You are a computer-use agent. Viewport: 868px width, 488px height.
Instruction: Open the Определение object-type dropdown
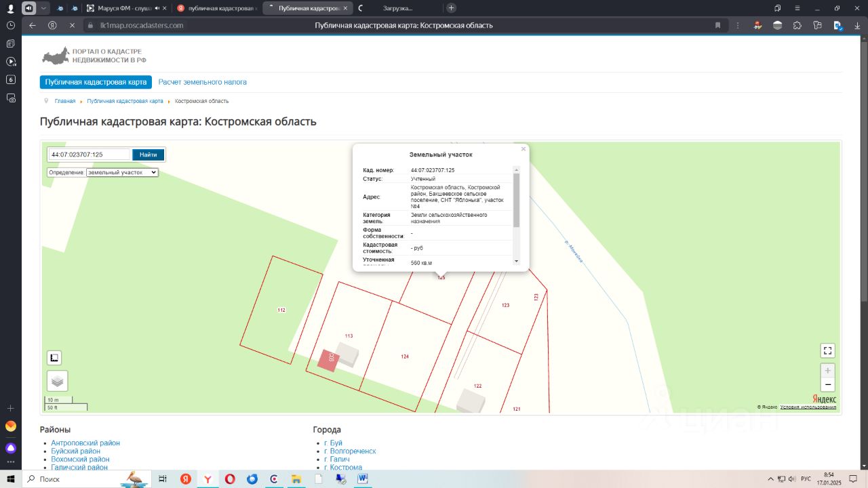point(122,173)
